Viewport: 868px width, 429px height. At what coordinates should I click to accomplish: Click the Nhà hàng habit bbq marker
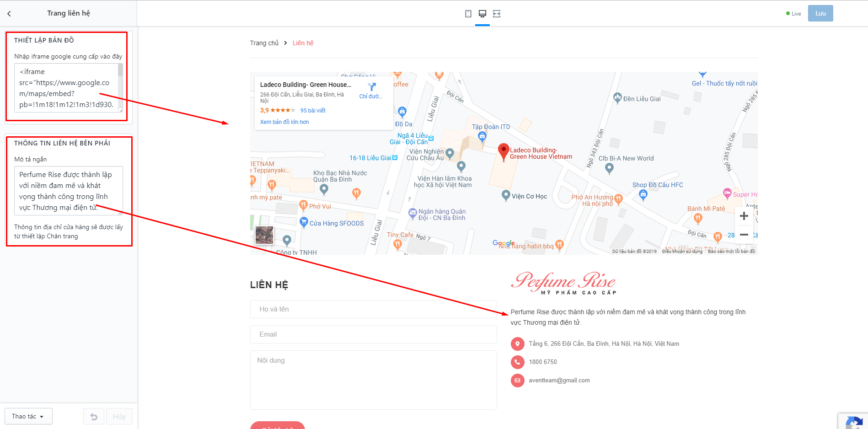click(559, 245)
